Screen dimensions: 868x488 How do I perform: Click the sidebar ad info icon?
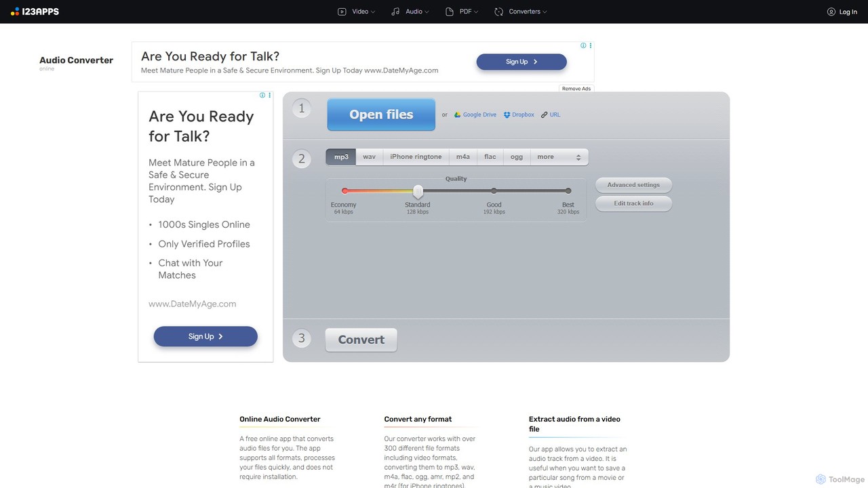(x=263, y=95)
